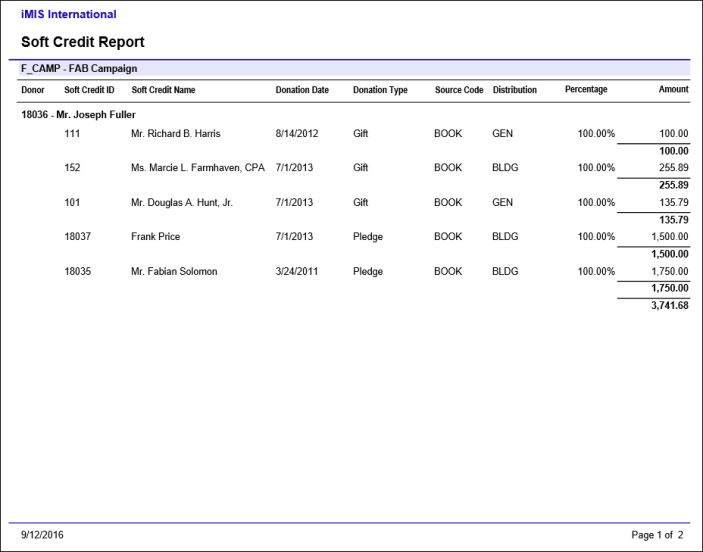This screenshot has height=552, width=703.
Task: Click the bold subtotal 255.89
Action: click(x=674, y=185)
